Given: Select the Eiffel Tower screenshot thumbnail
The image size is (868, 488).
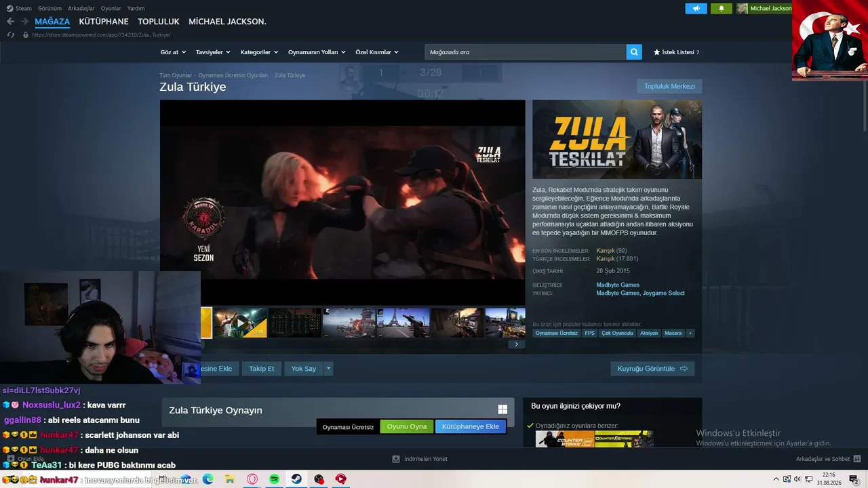Looking at the screenshot, I should pos(403,323).
